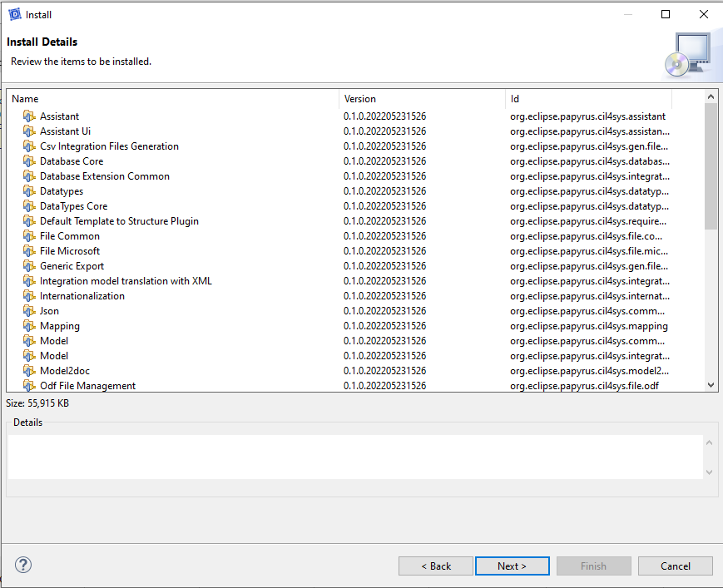The height and width of the screenshot is (588, 723).
Task: Select the Database Extension Common entry
Action: (105, 176)
